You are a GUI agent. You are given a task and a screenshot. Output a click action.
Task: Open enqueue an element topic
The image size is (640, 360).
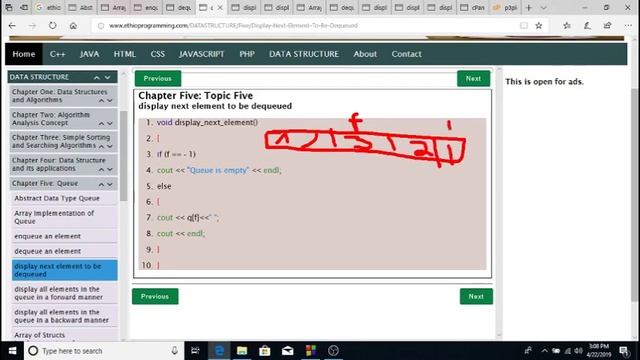[x=64, y=236]
